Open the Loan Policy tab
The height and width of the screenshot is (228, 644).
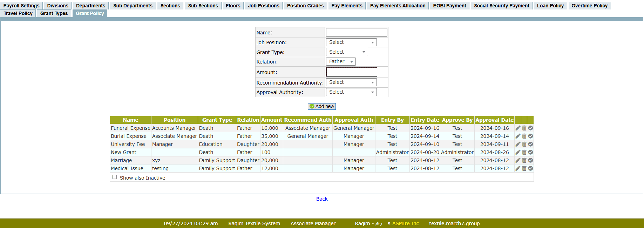tap(550, 6)
